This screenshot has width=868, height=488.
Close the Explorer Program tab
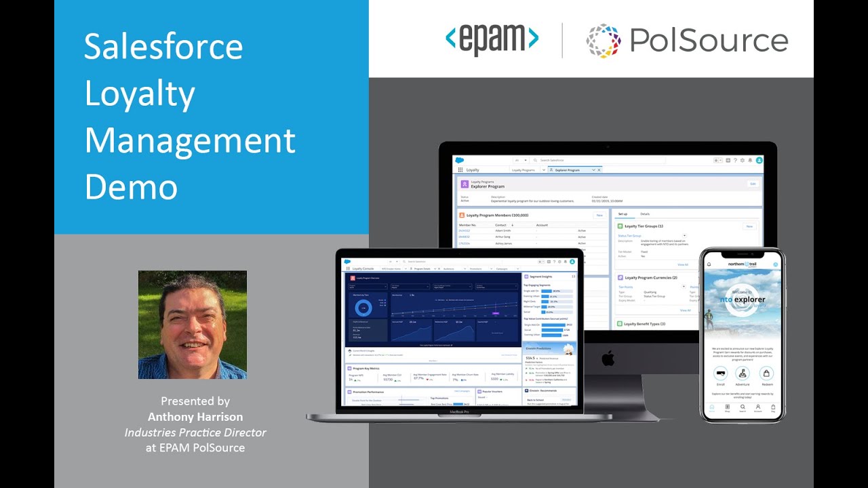click(x=599, y=170)
